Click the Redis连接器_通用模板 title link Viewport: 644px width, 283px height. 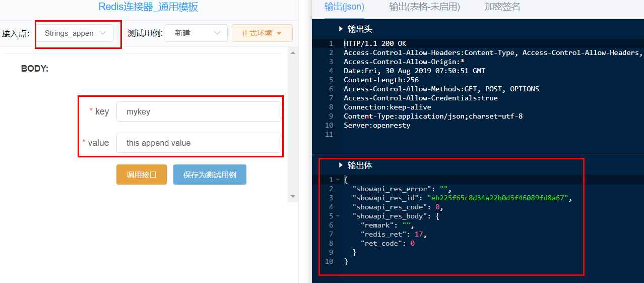[148, 7]
